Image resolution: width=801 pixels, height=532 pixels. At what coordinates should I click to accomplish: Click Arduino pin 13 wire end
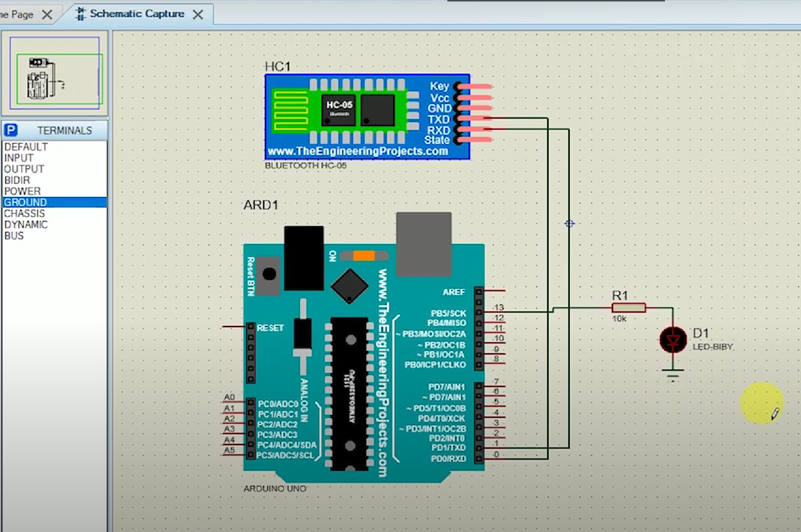click(x=503, y=311)
